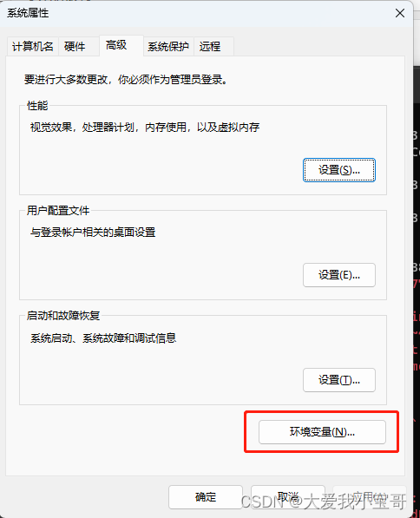Open user profile 设置(E) button
The width and height of the screenshot is (420, 518).
(x=339, y=275)
